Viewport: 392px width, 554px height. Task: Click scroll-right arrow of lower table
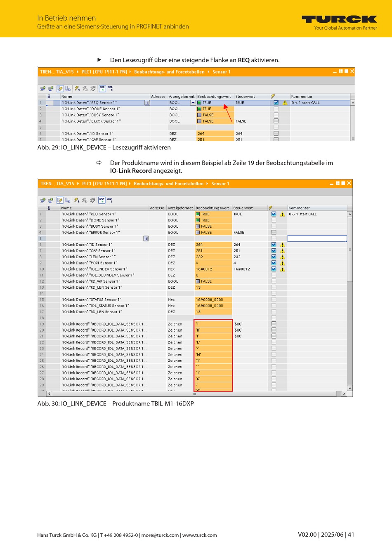coord(344,394)
